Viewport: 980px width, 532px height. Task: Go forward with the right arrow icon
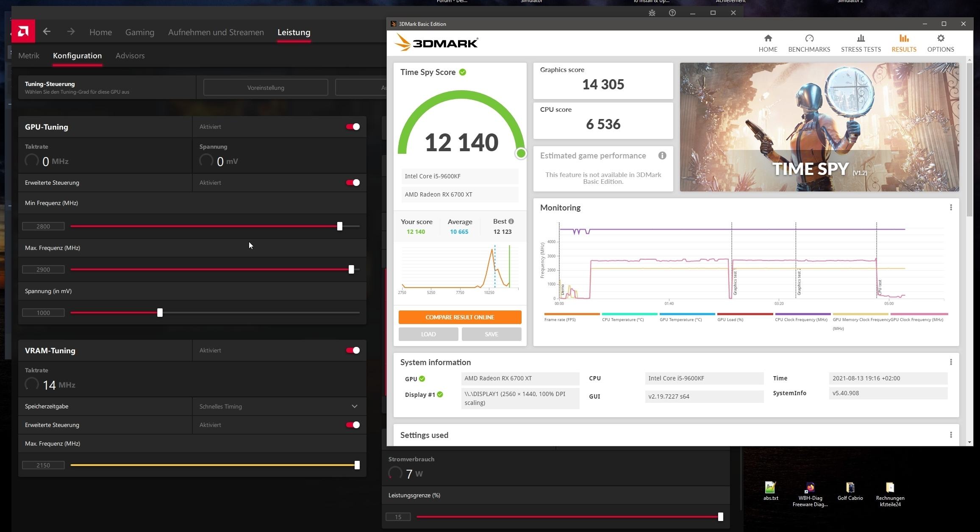71,31
